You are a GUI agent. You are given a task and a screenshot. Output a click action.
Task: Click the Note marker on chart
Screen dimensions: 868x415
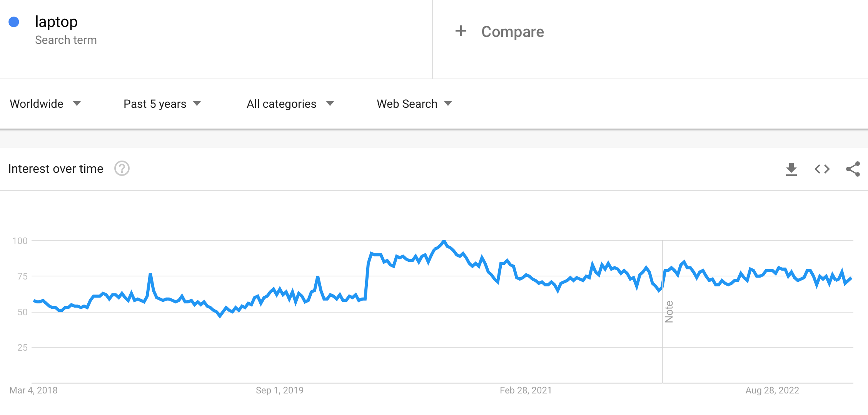tap(669, 311)
